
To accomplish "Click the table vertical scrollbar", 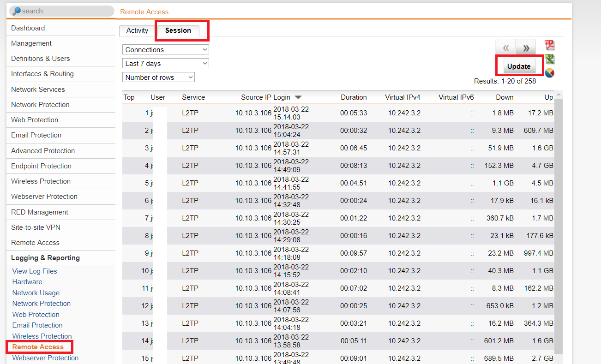I will 559,226.
